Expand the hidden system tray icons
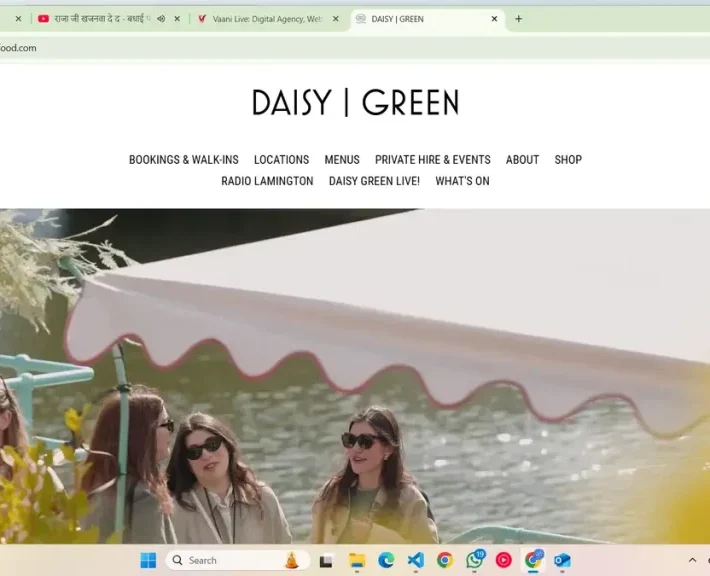 pyautogui.click(x=692, y=560)
